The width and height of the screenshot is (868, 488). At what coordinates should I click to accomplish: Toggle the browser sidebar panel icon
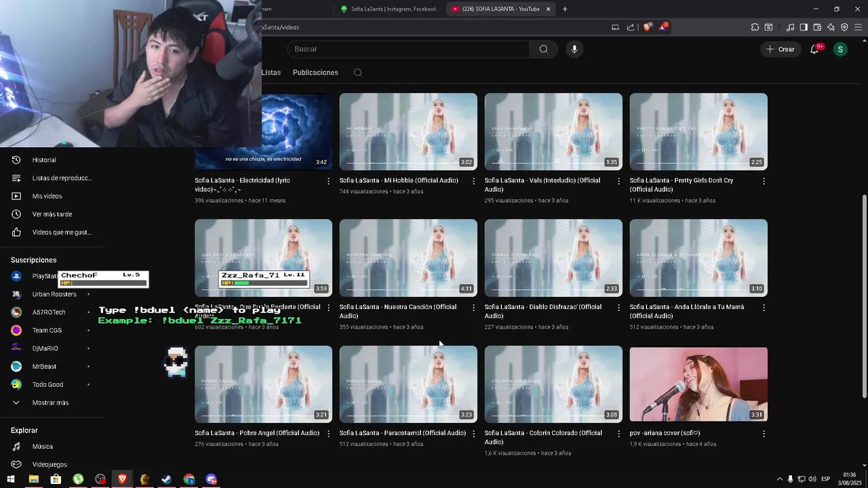point(804,27)
